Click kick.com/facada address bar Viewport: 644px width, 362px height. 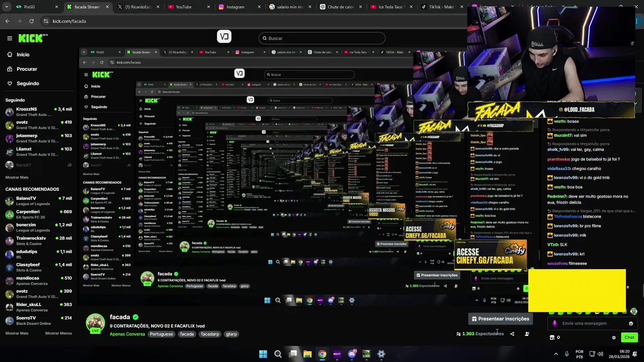pos(69,21)
